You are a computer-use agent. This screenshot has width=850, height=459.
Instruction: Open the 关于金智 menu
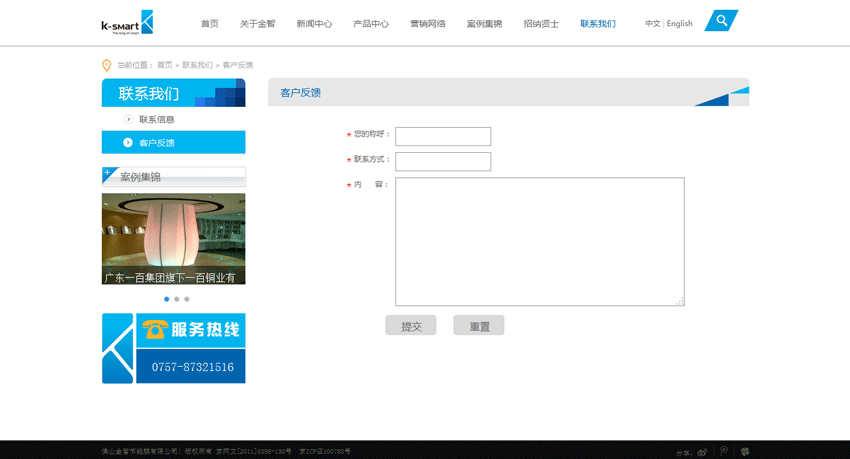(x=257, y=23)
